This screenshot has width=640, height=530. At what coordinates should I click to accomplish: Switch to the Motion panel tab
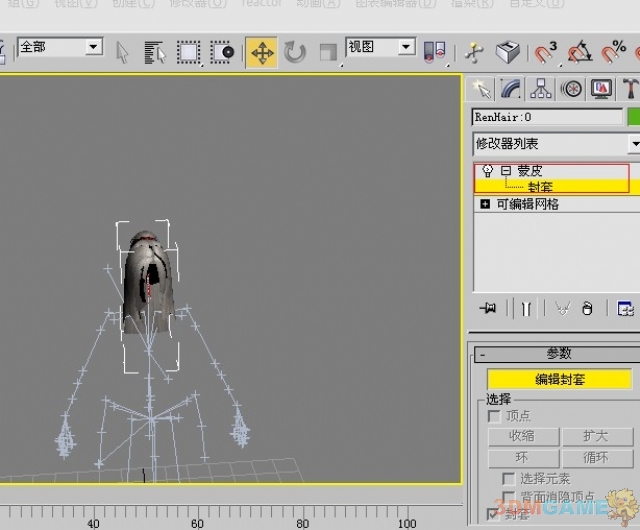571,89
